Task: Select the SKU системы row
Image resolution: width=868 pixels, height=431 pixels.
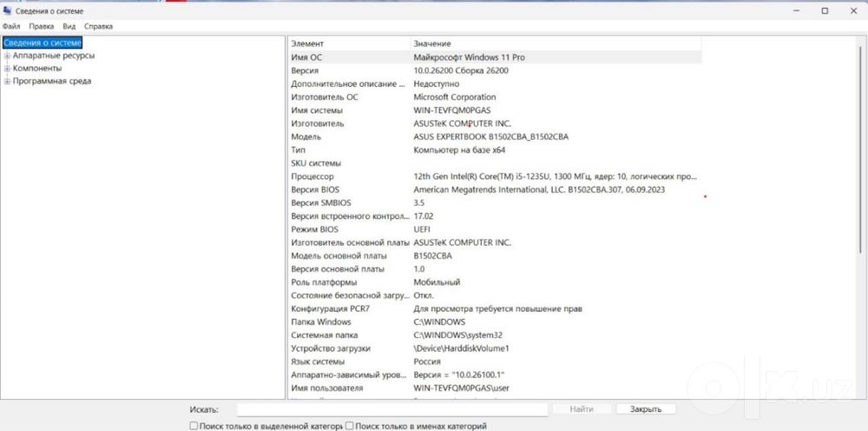Action: (496, 162)
